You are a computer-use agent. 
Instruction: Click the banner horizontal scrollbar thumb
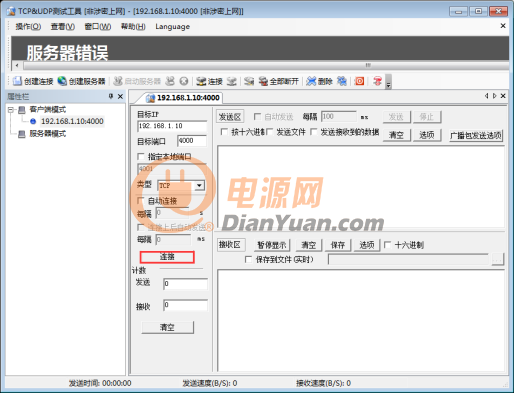tap(265, 65)
